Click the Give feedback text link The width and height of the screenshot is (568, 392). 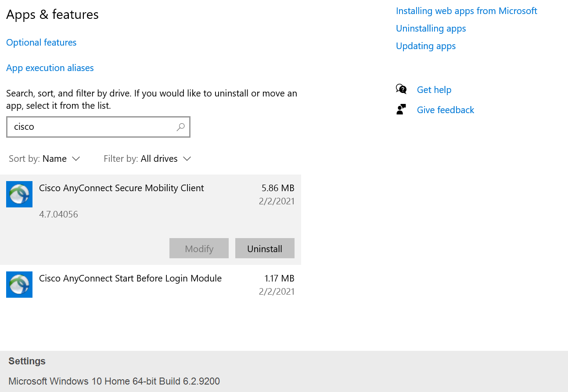pyautogui.click(x=445, y=110)
